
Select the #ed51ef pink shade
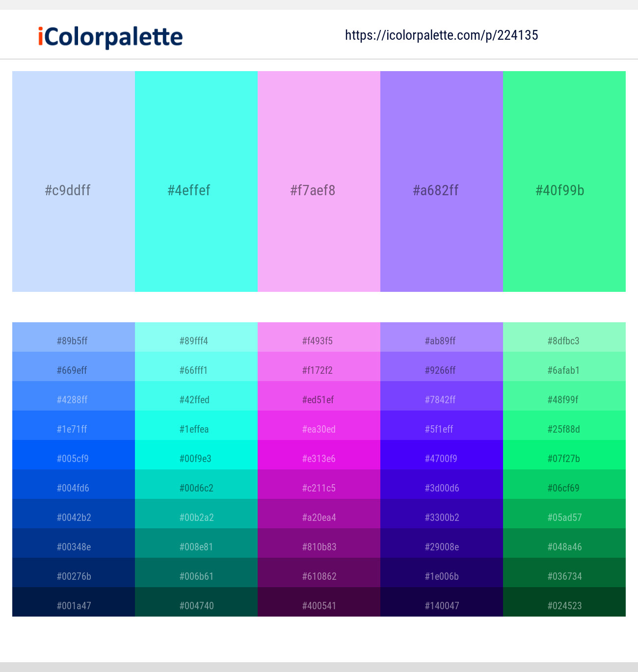pos(319,400)
